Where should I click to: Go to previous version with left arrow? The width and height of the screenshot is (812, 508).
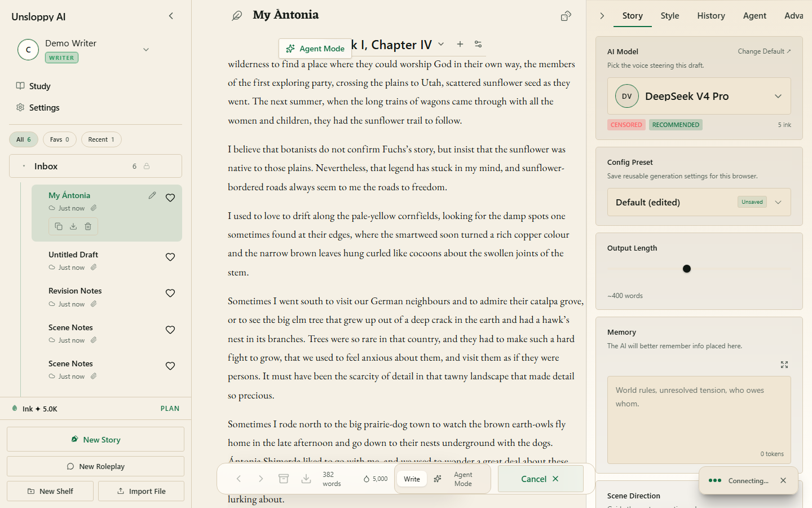pos(239,479)
